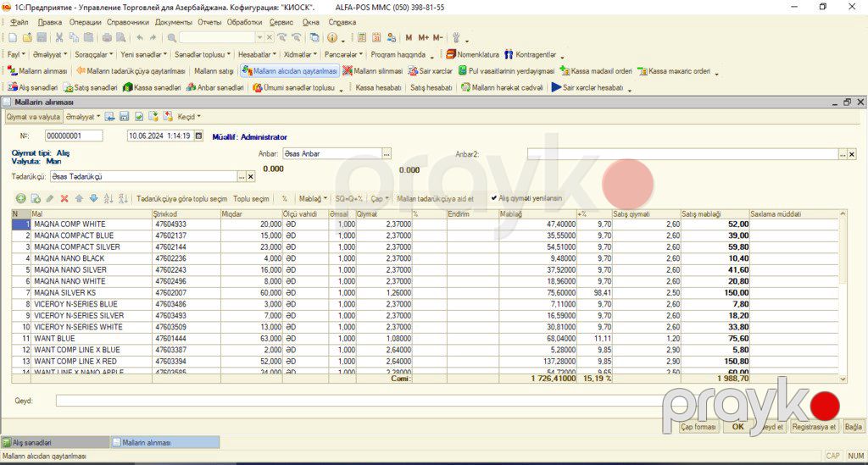Screen dimensions: 868x465
Task: Click the New document icon in main toolbar
Action: tap(12, 37)
